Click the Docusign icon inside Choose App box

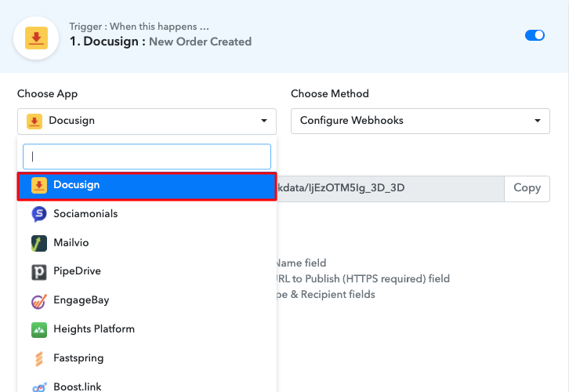pos(34,122)
